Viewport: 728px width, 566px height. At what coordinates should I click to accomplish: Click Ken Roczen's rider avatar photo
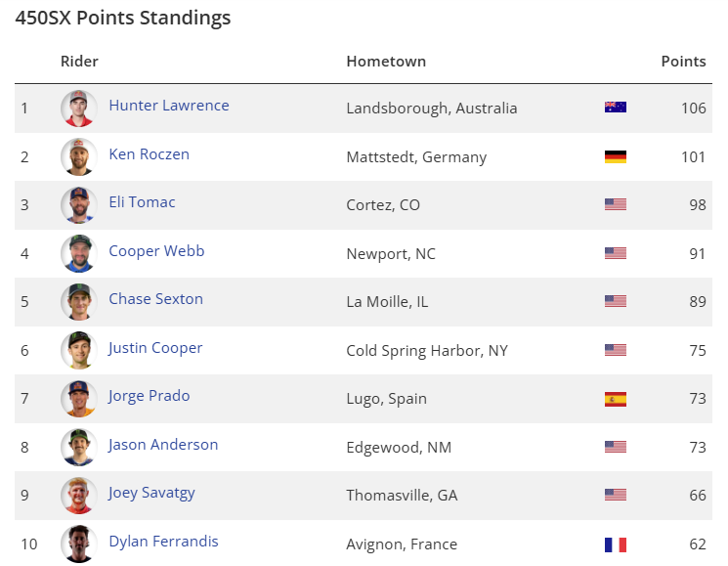(78, 156)
